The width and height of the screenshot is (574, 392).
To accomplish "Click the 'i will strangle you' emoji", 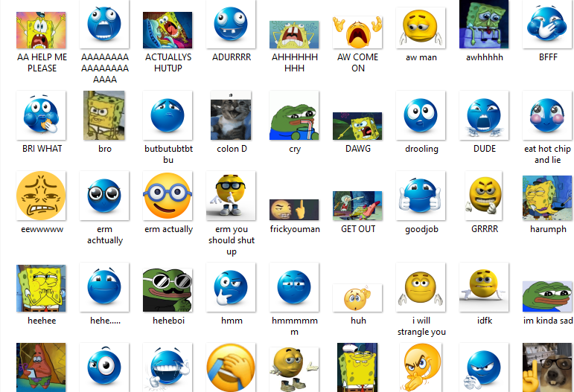I will pos(421,287).
